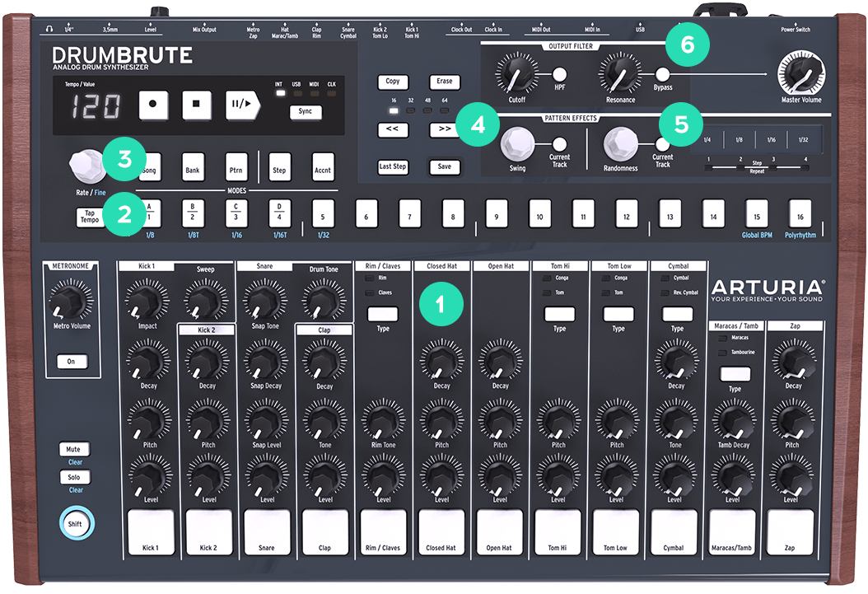Click the Copy button

tap(393, 82)
